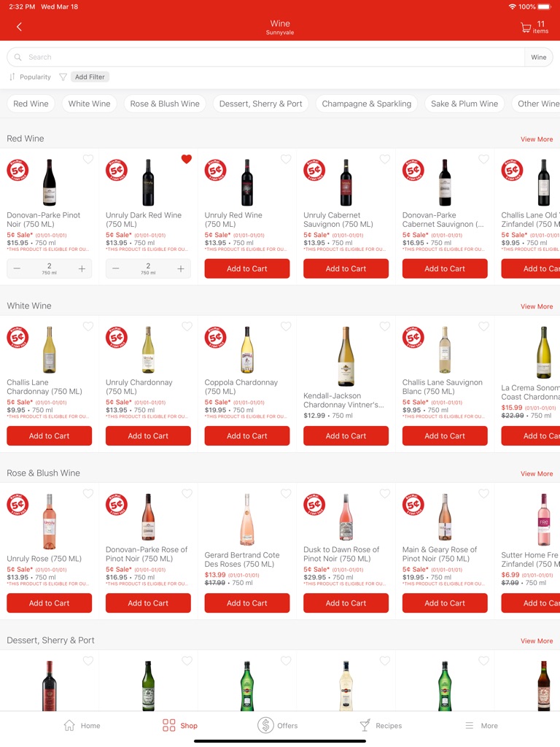
Task: Unfavorite the Unruly Red Wine
Action: [187, 159]
